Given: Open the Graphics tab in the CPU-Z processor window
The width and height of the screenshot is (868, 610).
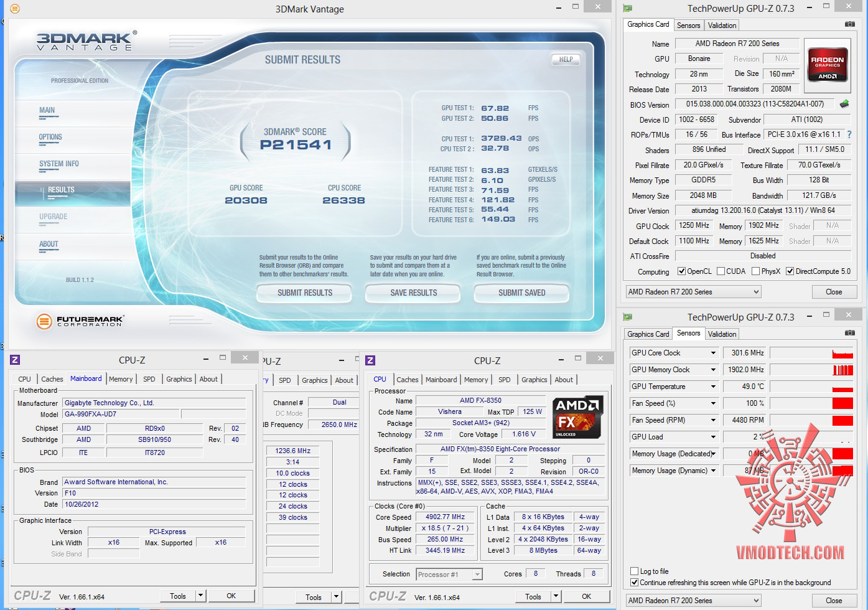Looking at the screenshot, I should coord(534,380).
